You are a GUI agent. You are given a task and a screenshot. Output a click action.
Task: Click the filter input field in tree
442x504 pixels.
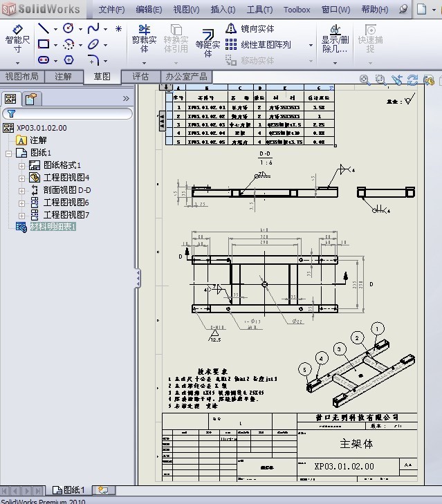pyautogui.click(x=67, y=113)
